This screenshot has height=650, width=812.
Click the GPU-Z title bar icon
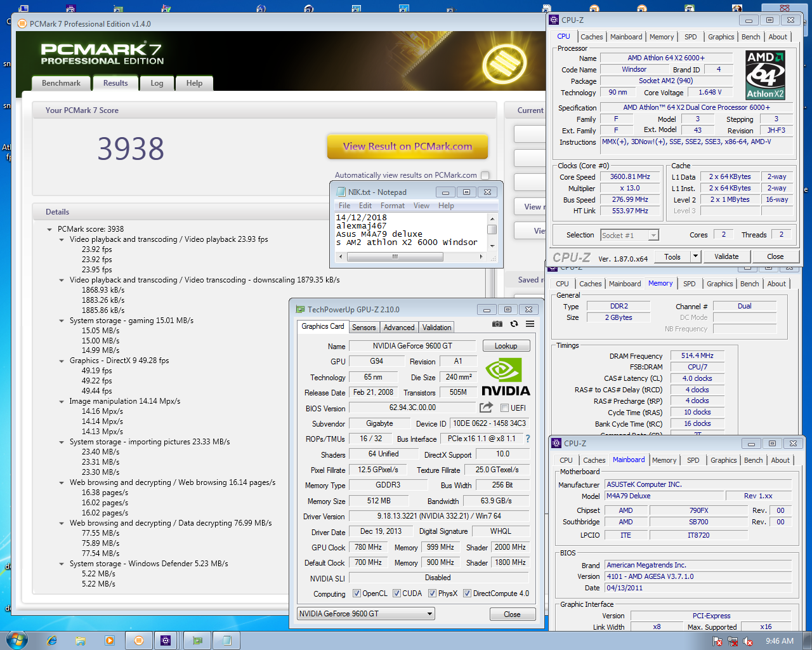pyautogui.click(x=300, y=309)
